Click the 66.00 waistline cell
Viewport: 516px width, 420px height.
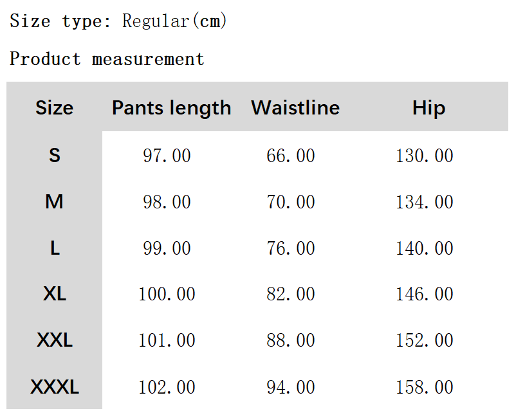pos(291,156)
